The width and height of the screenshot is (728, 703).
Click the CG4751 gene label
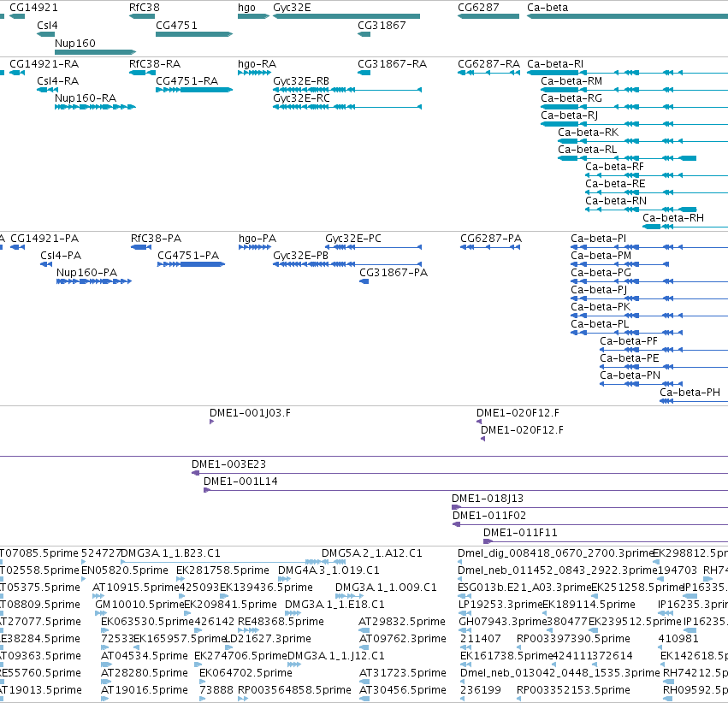coord(176,26)
